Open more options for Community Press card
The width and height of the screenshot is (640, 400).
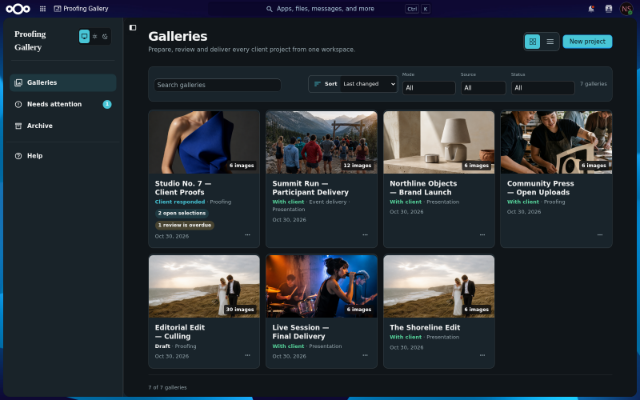(x=600, y=235)
